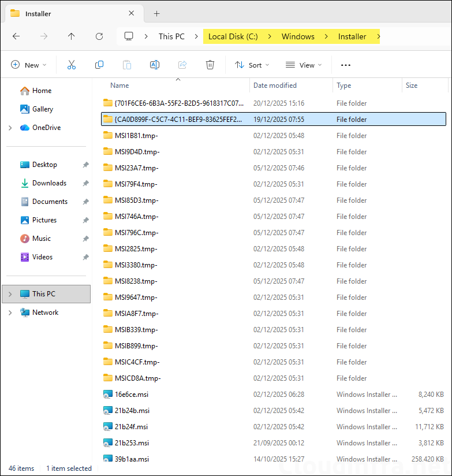Navigate back with the back arrow
Image resolution: width=452 pixels, height=476 pixels.
click(x=16, y=36)
